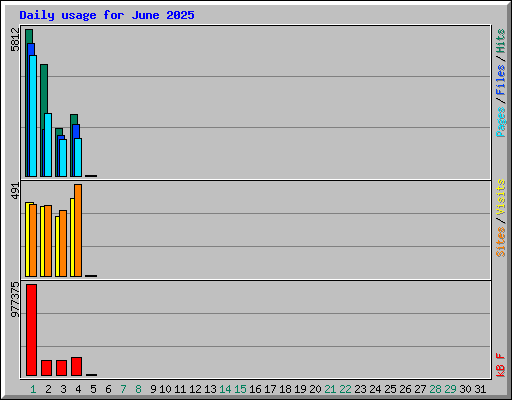Click the green "Hits" legend label
This screenshot has height=400, width=512.
click(500, 41)
